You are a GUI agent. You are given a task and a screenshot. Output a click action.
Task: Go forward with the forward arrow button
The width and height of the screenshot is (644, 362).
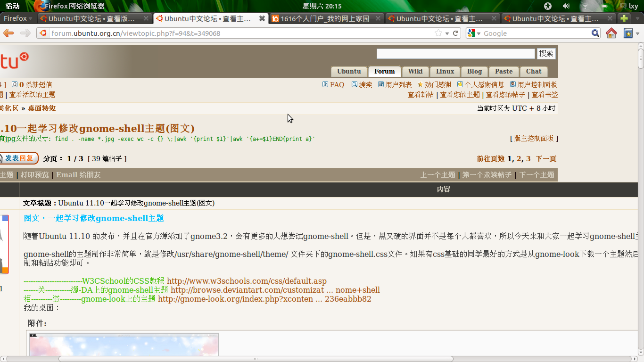[x=25, y=33]
